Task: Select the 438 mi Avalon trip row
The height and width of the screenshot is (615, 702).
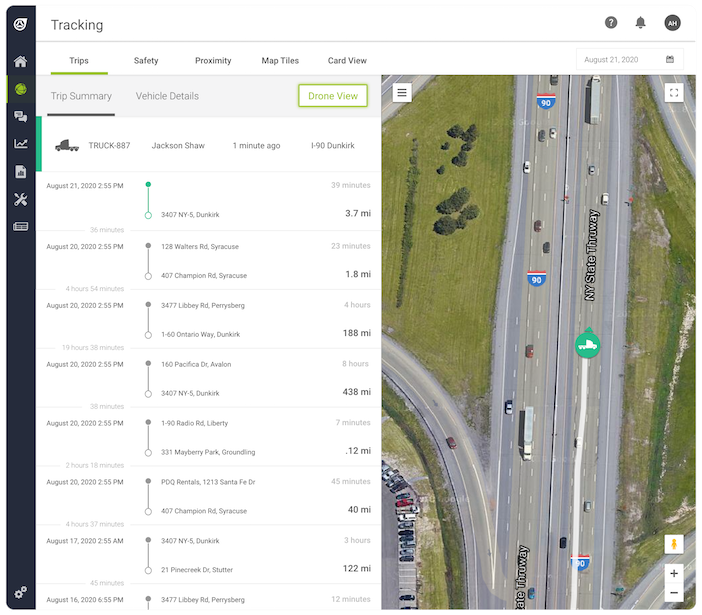Action: pyautogui.click(x=208, y=378)
